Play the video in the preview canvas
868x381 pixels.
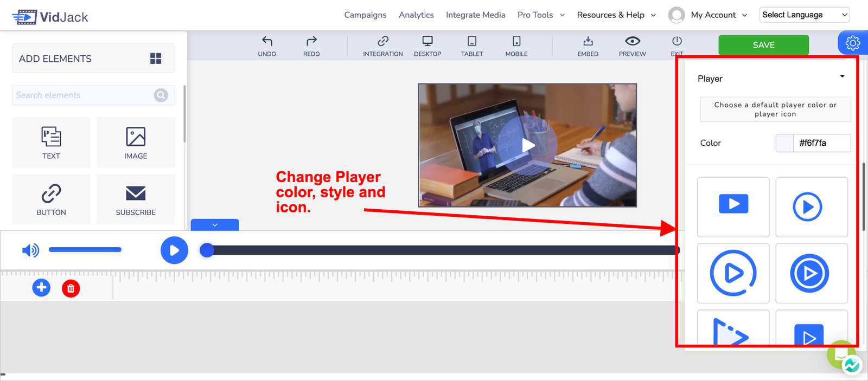pos(528,145)
